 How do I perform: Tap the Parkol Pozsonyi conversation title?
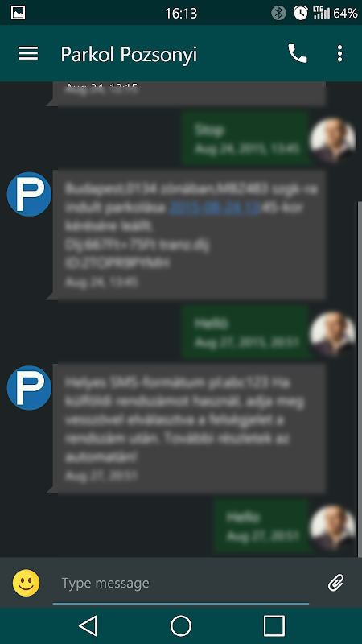pos(129,54)
